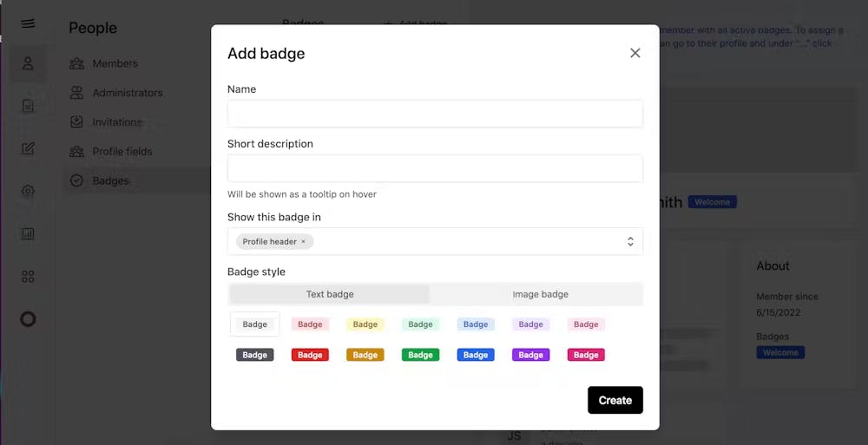
Task: Choose the light yellow Badge style
Action: pyautogui.click(x=365, y=324)
